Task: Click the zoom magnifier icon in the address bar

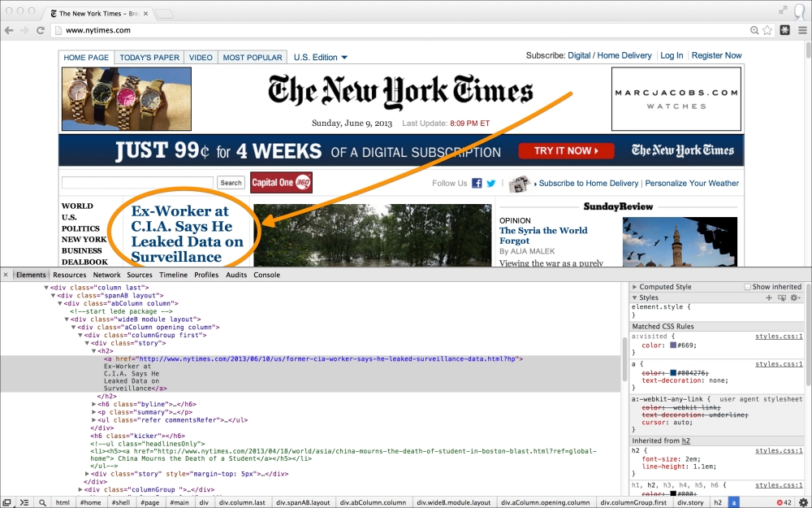Action: tap(754, 31)
